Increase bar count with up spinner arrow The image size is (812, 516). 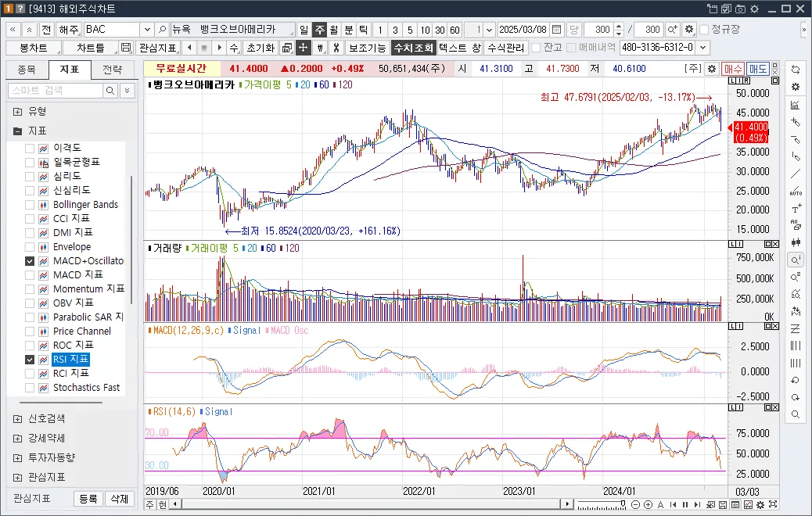pyautogui.click(x=618, y=26)
